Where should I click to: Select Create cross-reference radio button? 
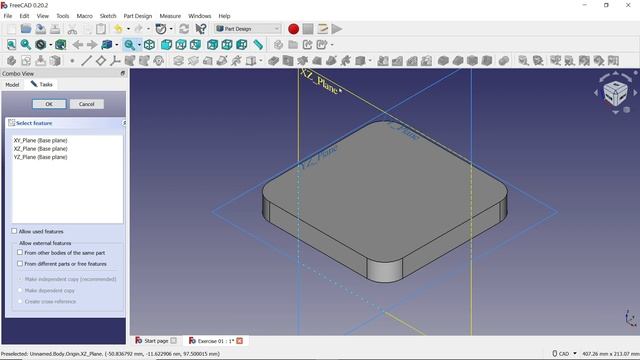(x=20, y=301)
